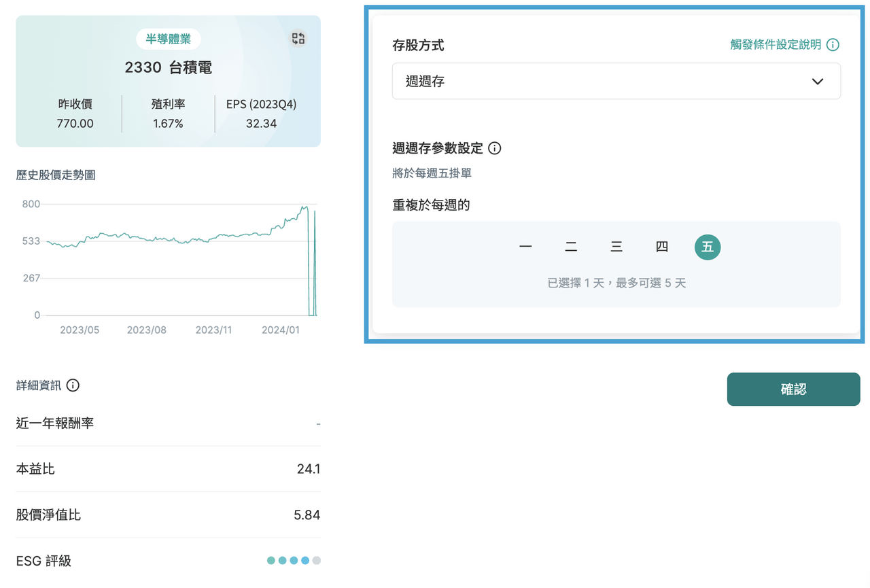Click the 股價淨值比 value 5.84

tap(307, 515)
